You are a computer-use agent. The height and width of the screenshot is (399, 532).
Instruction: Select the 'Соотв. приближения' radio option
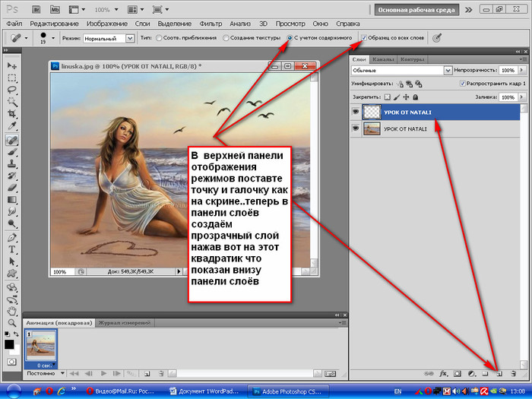(x=158, y=38)
